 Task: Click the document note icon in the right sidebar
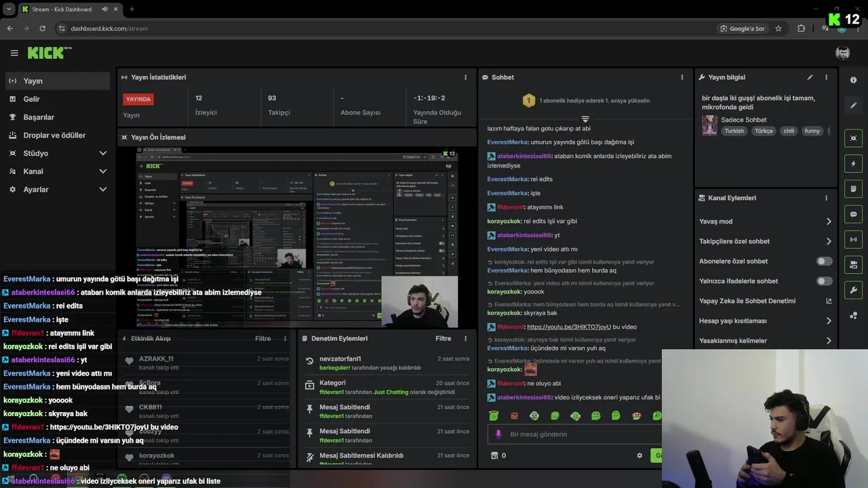click(x=853, y=188)
